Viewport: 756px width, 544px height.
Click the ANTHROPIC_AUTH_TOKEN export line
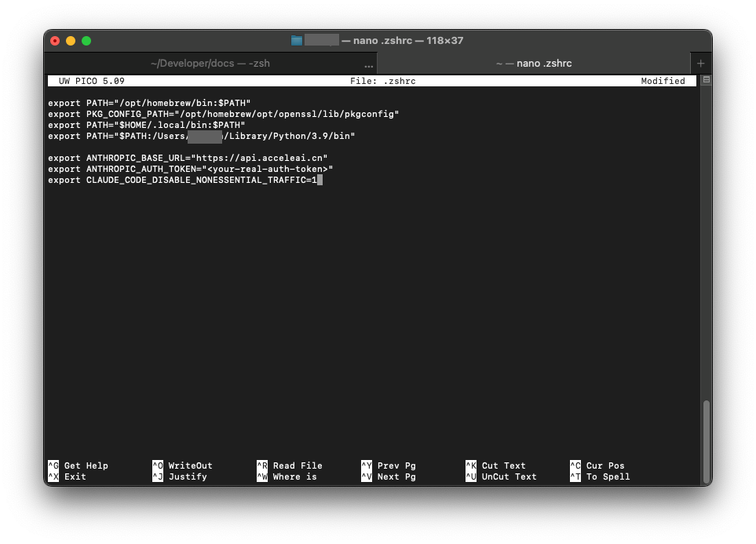[x=191, y=169]
